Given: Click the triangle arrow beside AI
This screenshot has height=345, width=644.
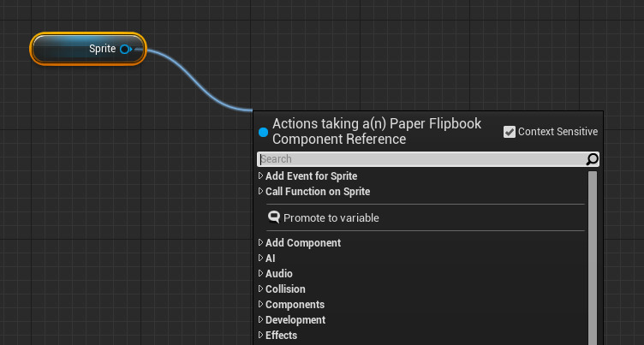Looking at the screenshot, I should click(x=260, y=259).
